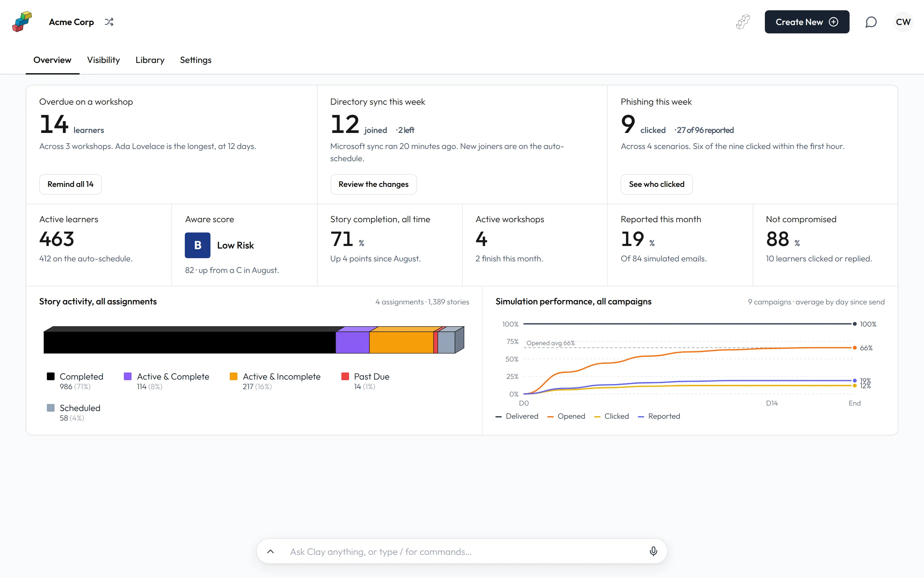Click the Acme Corp workspace name
924x578 pixels.
(x=72, y=22)
